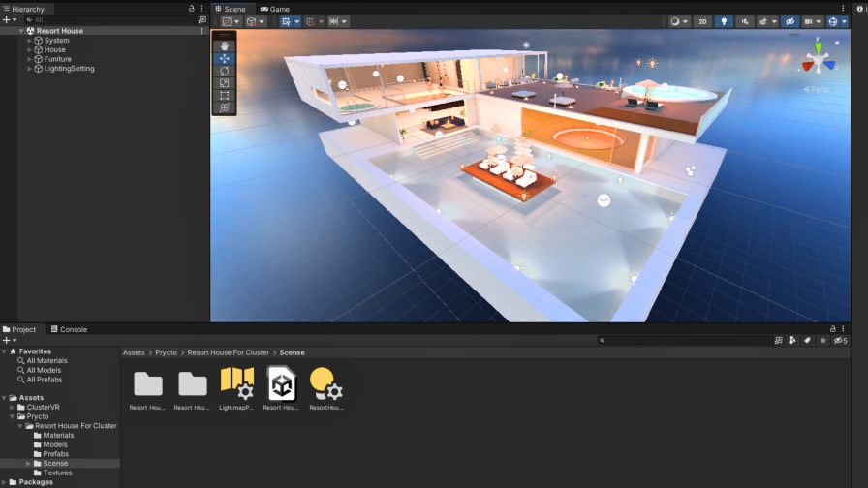The height and width of the screenshot is (488, 868).
Task: Open the Console tab
Action: click(69, 329)
